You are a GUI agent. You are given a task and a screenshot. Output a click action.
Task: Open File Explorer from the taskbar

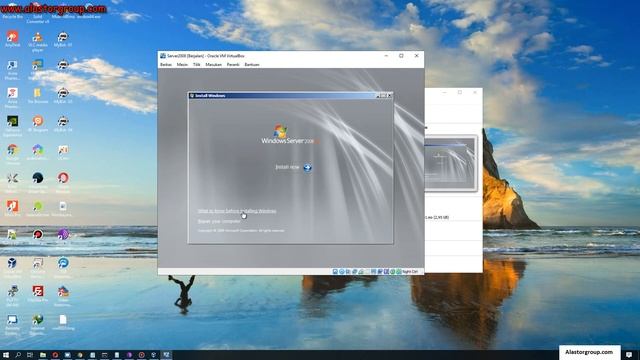(42, 355)
